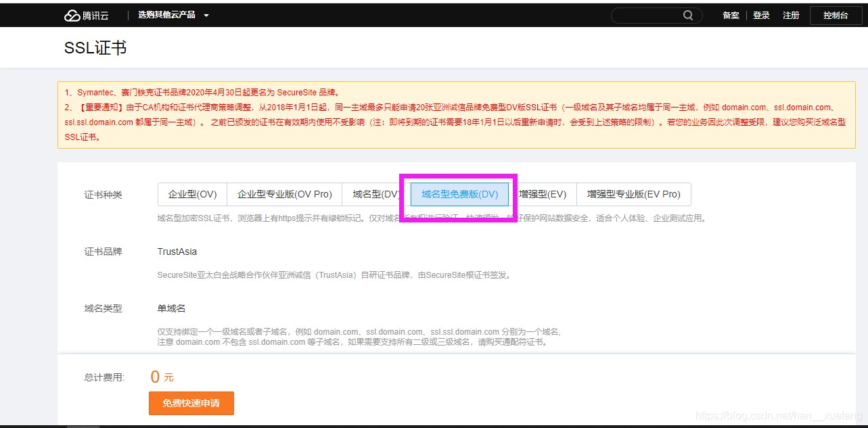
Task: Click the search magnifier icon
Action: click(688, 15)
